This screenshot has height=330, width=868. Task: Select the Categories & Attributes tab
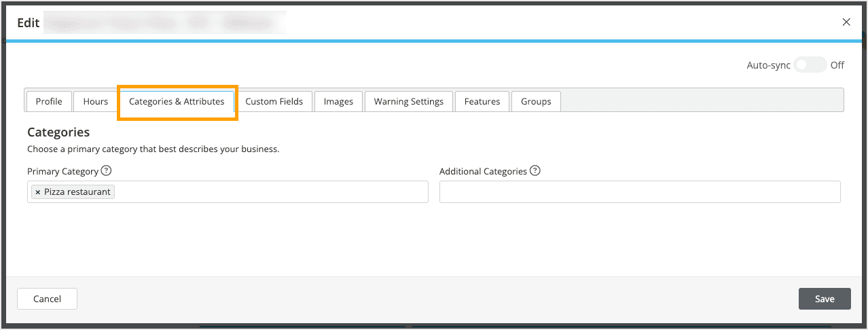click(177, 101)
